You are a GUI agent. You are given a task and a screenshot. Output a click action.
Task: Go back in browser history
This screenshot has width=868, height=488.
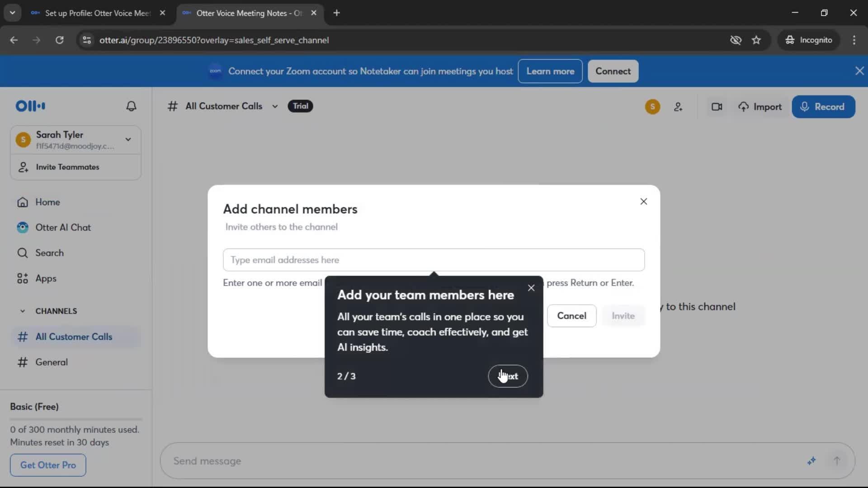(x=14, y=40)
